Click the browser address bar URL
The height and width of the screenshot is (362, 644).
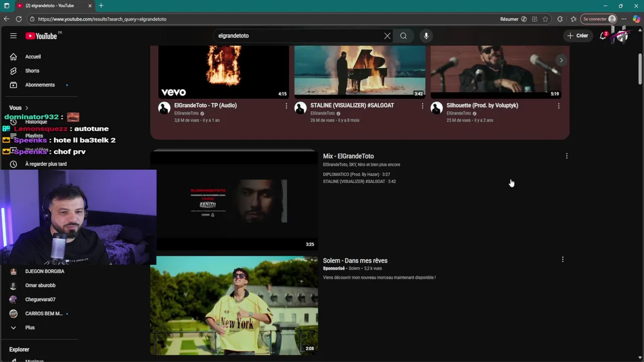(102, 19)
